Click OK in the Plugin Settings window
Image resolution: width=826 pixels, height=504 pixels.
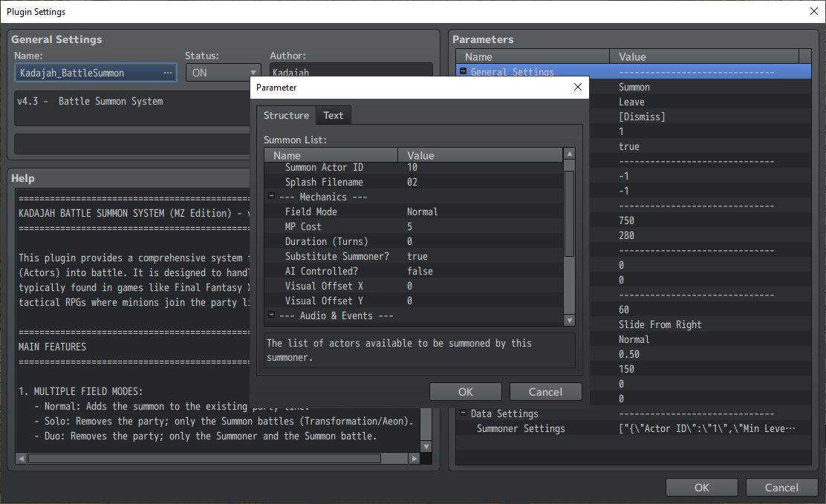click(701, 488)
